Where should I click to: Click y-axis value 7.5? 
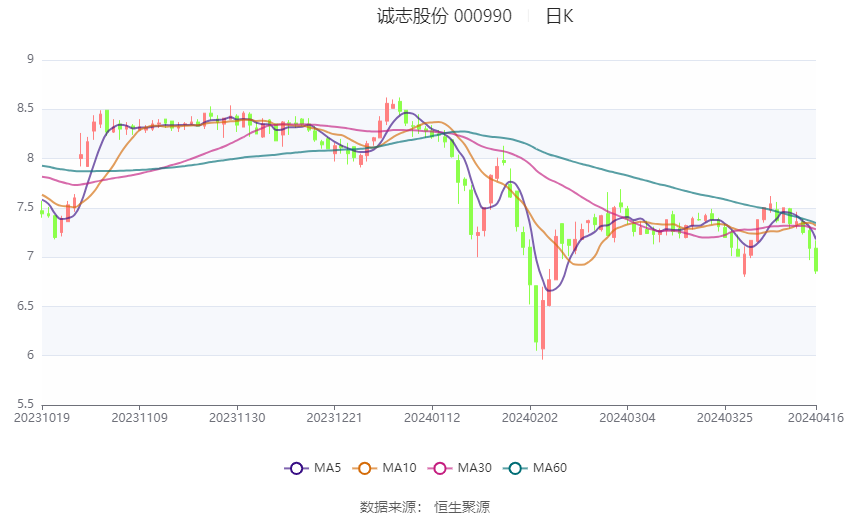(25, 207)
